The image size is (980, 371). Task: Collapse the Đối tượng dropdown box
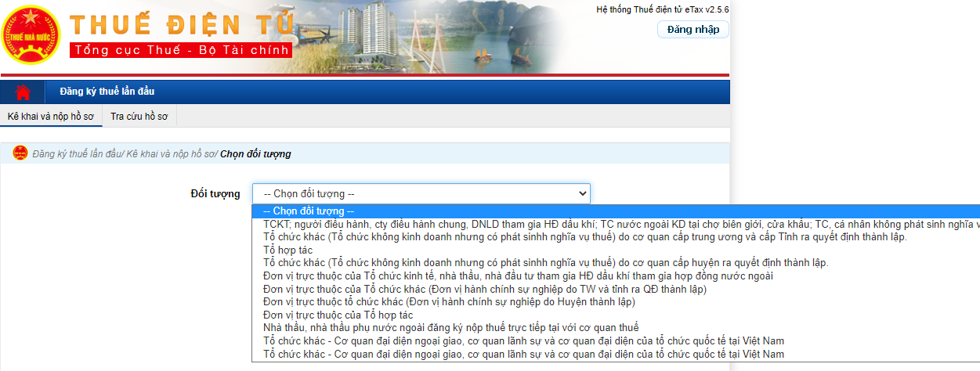(x=421, y=193)
